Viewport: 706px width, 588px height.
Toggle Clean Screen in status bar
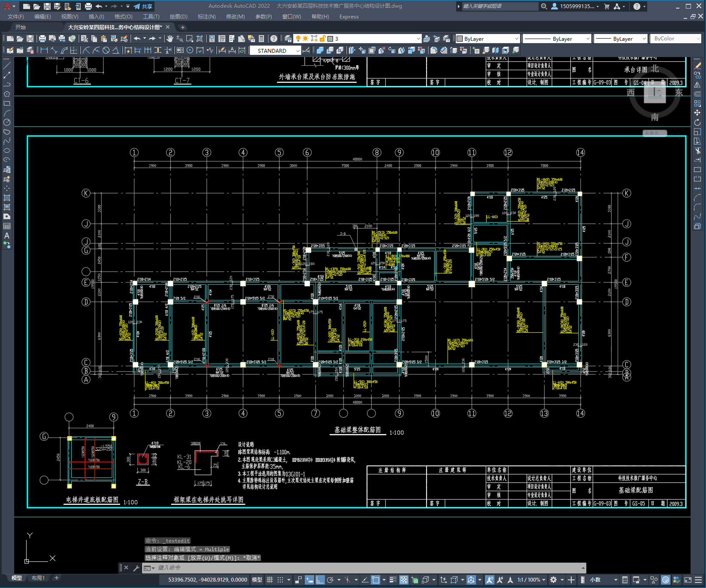688,580
